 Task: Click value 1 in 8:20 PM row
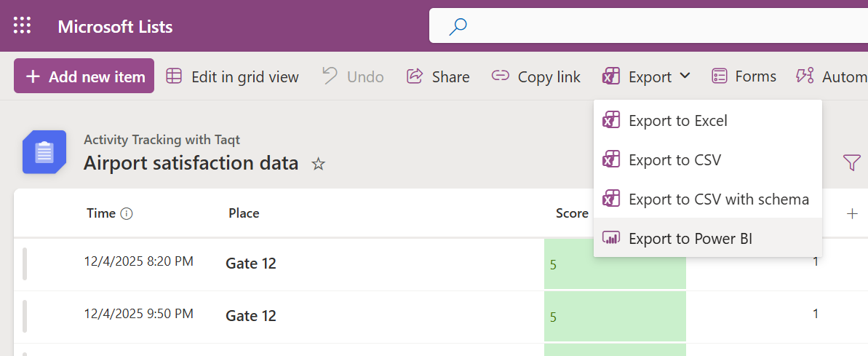pos(816,261)
